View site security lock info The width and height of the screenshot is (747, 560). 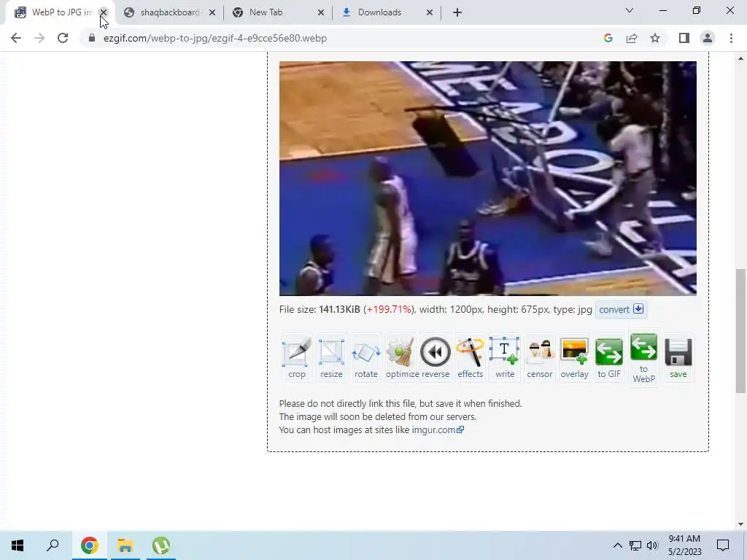pos(91,38)
